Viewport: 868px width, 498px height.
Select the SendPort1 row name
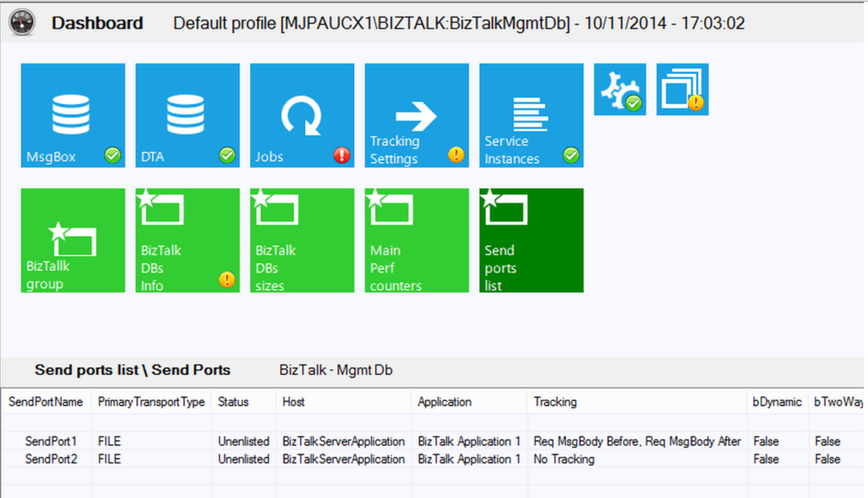coord(51,441)
